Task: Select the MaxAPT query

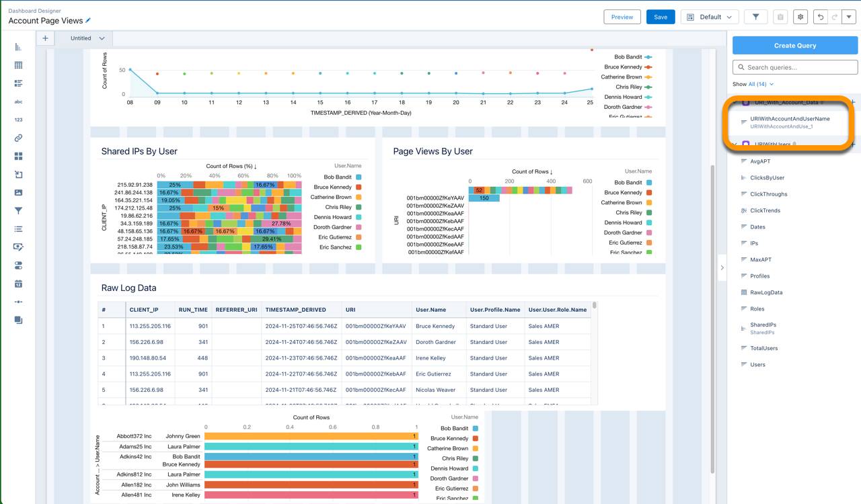Action: pyautogui.click(x=760, y=259)
